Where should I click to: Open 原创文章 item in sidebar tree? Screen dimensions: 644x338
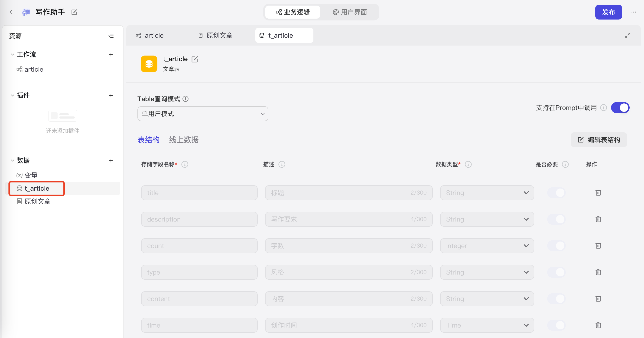coord(38,201)
